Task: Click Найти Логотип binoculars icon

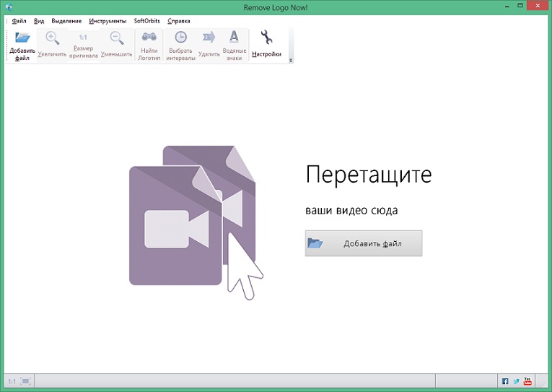Action: [x=149, y=45]
